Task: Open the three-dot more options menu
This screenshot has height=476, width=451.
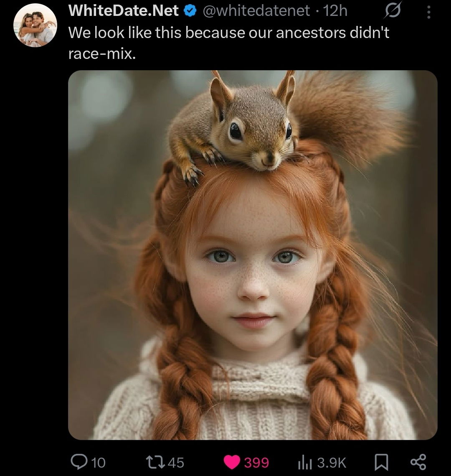Action: 428,12
